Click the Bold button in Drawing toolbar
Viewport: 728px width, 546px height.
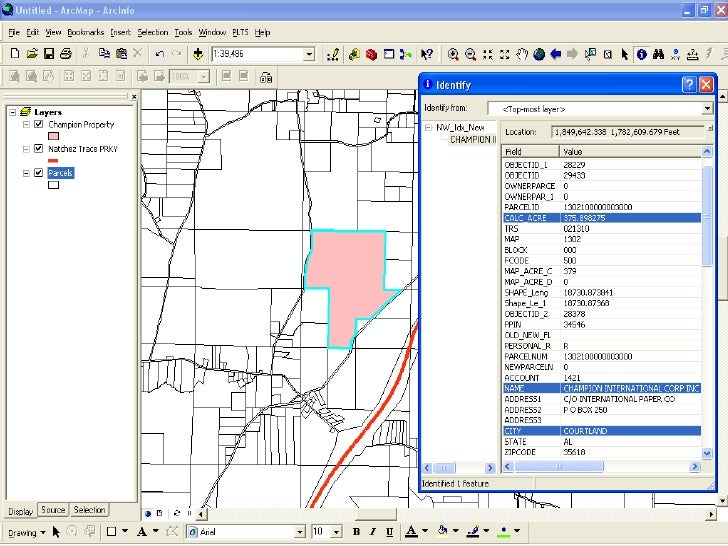point(356,532)
